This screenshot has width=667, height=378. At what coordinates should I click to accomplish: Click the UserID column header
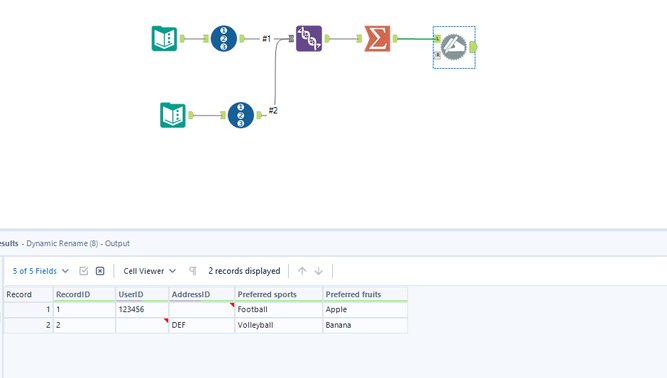click(142, 294)
